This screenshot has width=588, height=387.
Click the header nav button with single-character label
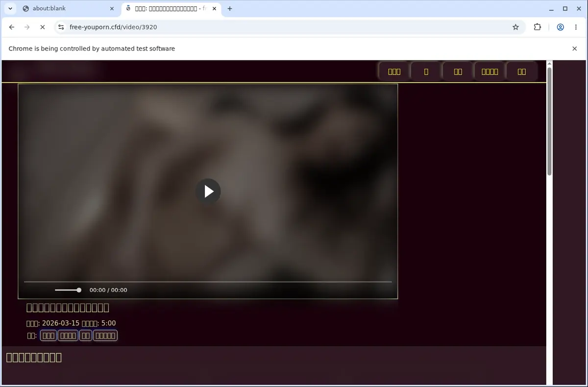coord(426,72)
